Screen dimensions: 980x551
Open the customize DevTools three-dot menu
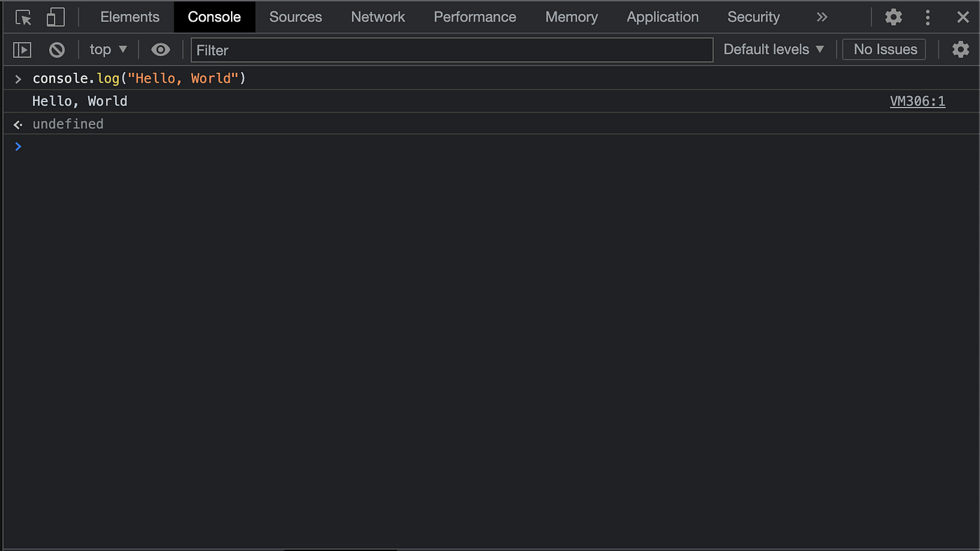point(926,17)
